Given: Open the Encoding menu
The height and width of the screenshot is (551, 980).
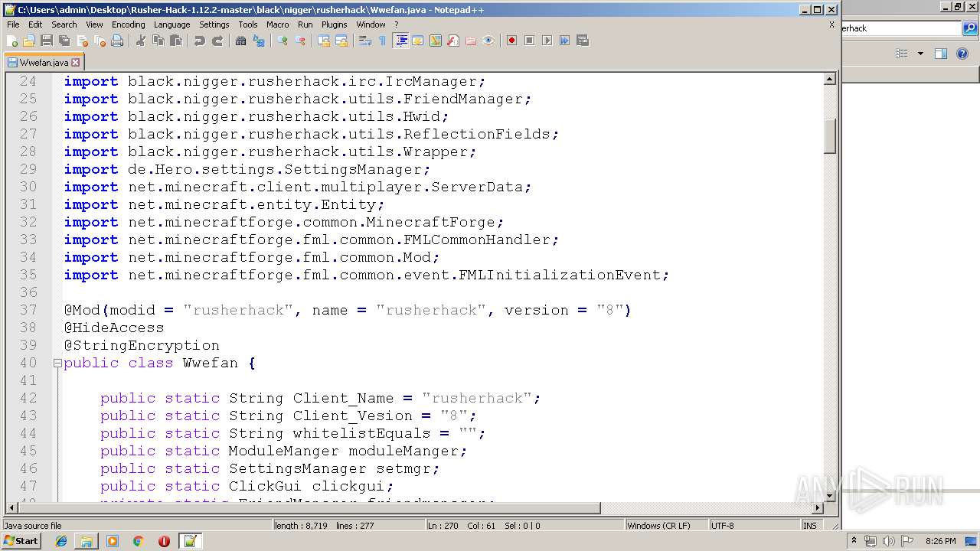Looking at the screenshot, I should (x=128, y=24).
